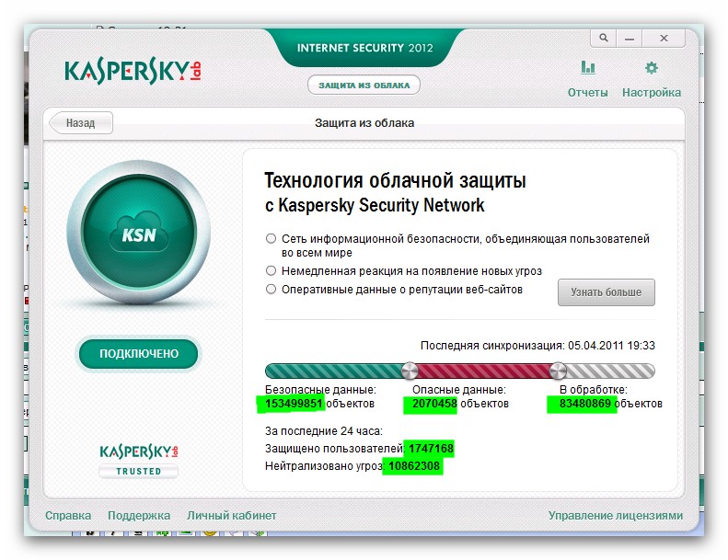Click the Kaspersky Trusted badge

tap(138, 461)
